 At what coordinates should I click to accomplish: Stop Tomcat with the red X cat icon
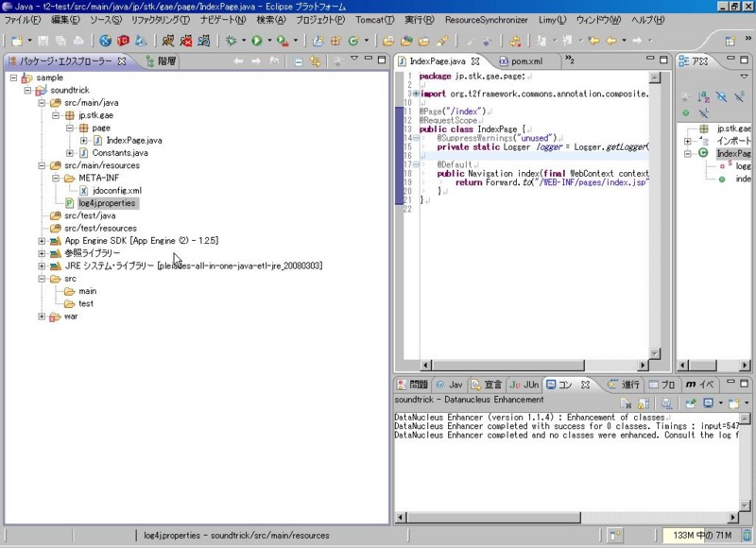tap(185, 41)
